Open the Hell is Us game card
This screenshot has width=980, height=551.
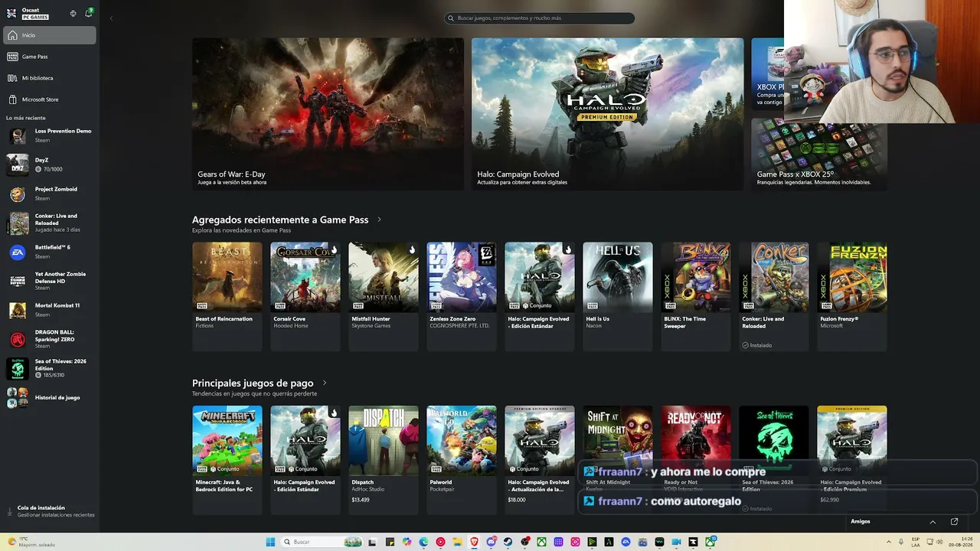point(617,297)
